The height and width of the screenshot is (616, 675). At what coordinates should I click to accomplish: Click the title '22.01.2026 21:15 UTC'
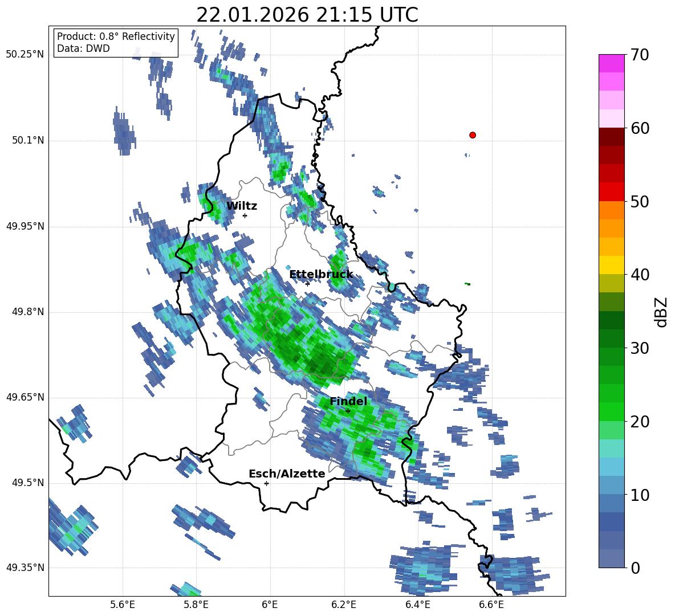click(307, 15)
